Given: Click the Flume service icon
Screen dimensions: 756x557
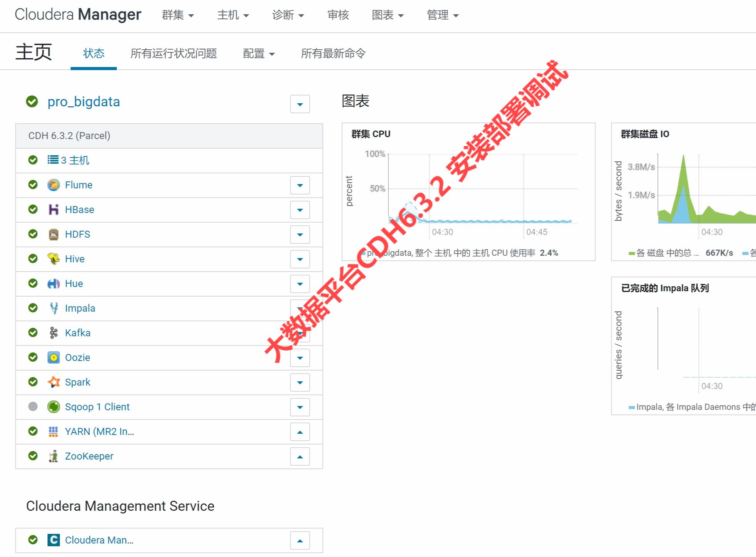Looking at the screenshot, I should tap(54, 185).
